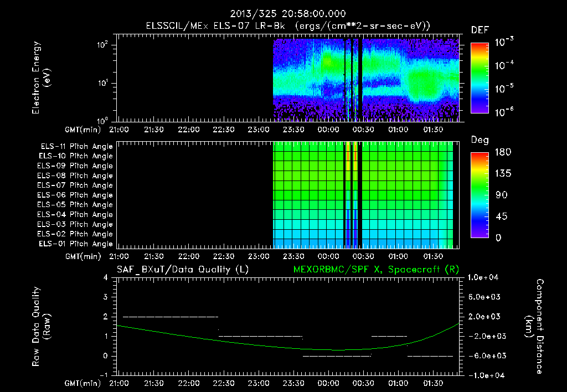Screen dimensions: 567x392
Task: Select the Raw Data Quality (Raw) axis label
Action: point(41,327)
